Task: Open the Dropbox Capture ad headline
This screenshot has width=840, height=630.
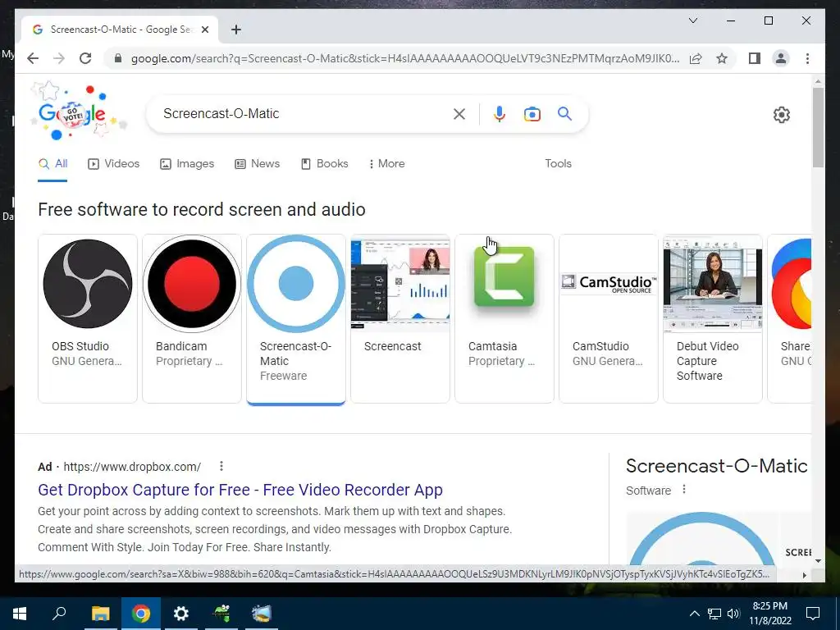Action: [240, 490]
